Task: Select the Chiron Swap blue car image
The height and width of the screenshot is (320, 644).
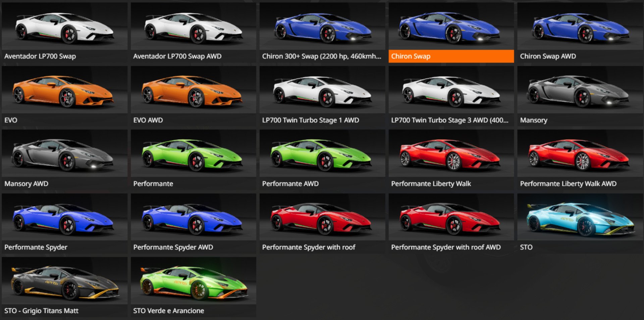Action: pyautogui.click(x=451, y=26)
